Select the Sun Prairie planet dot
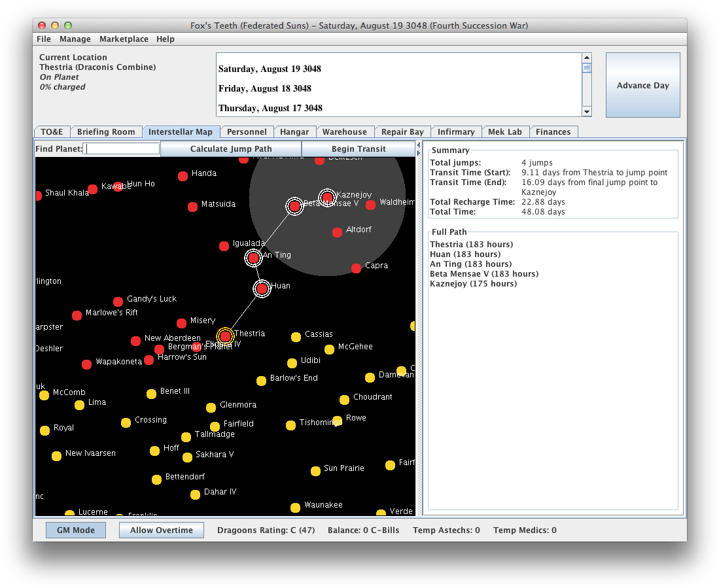This screenshot has height=588, width=719. [315, 471]
